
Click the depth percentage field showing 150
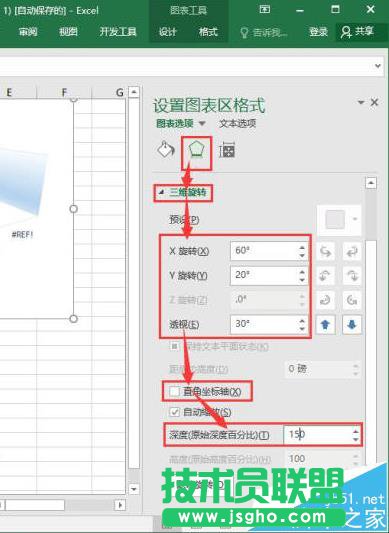317,434
